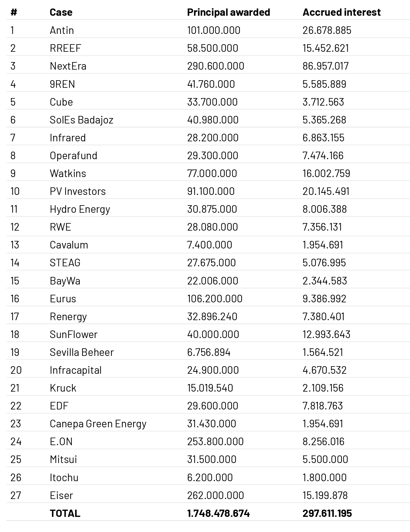Click Hydro Energy accrued interest 8.006.388
Screen dimensions: 410x532
(325, 209)
